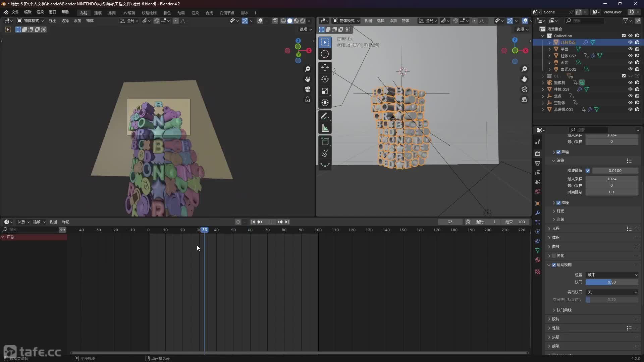Toggle exclude checkbox for collection 01
Image resolution: width=644 pixels, height=362 pixels.
point(624,76)
